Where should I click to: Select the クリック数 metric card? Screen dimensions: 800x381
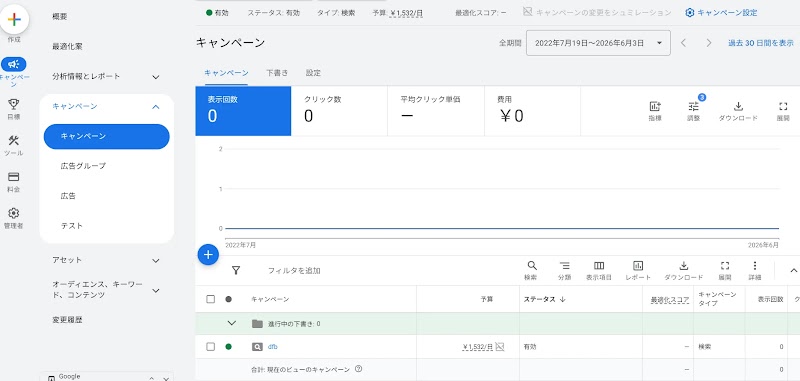(x=339, y=111)
